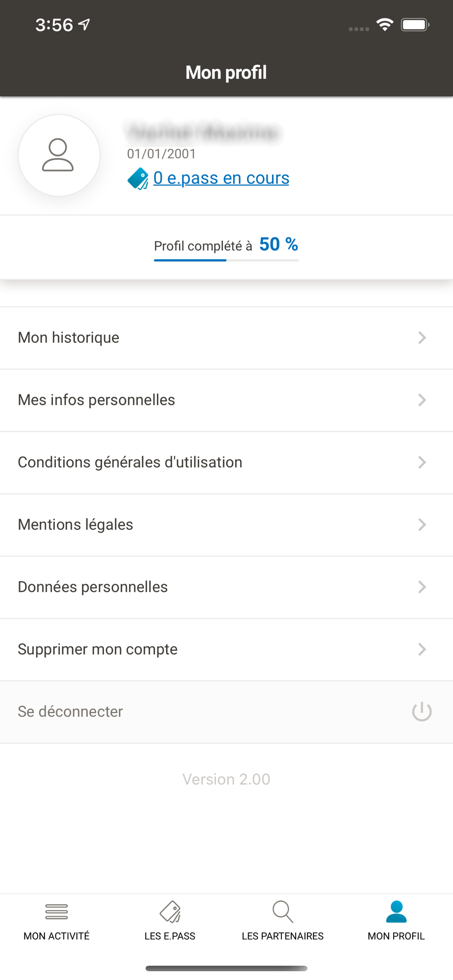The width and height of the screenshot is (453, 980).
Task: Tap the profile completion progress bar
Action: pos(226,260)
